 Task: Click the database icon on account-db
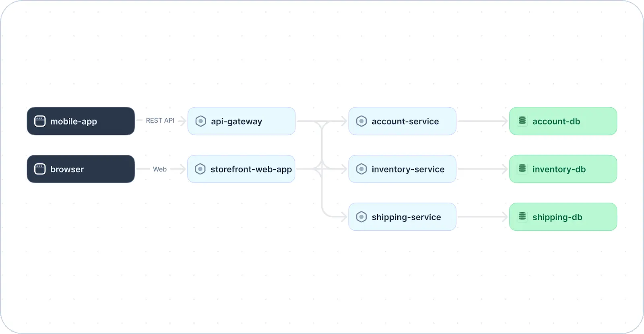[x=522, y=121]
